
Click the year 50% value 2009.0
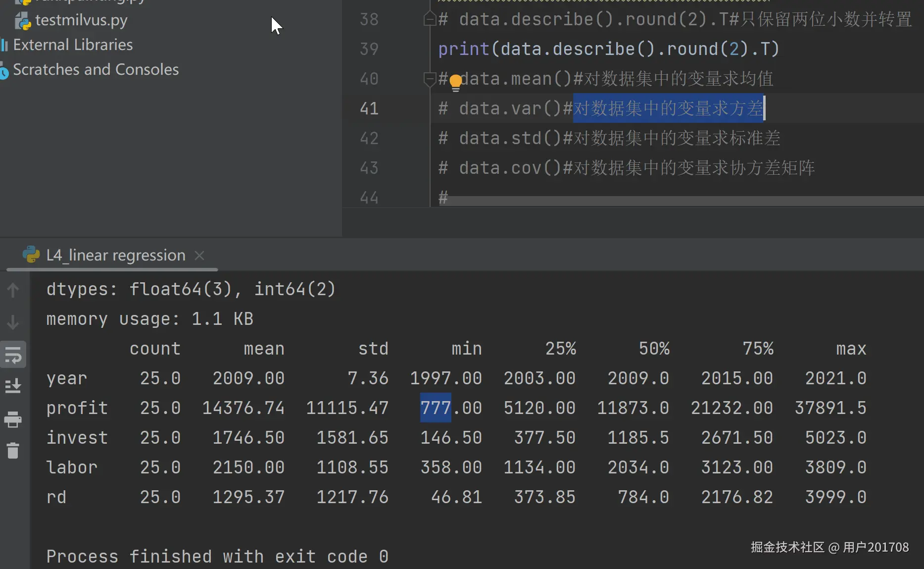[638, 378]
